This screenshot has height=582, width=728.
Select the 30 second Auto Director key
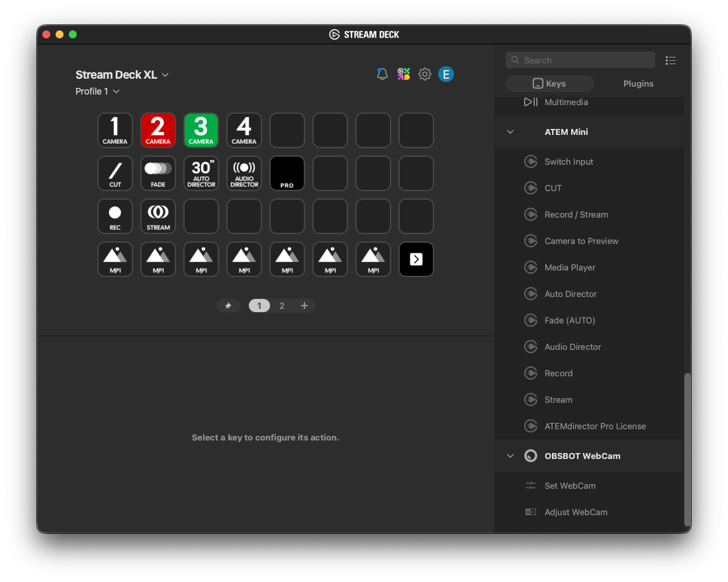click(x=201, y=173)
